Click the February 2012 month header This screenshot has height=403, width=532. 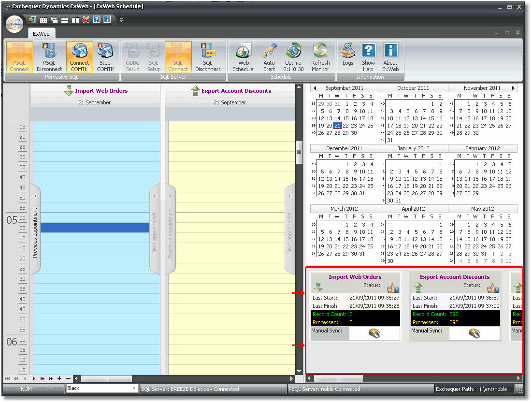(x=482, y=148)
